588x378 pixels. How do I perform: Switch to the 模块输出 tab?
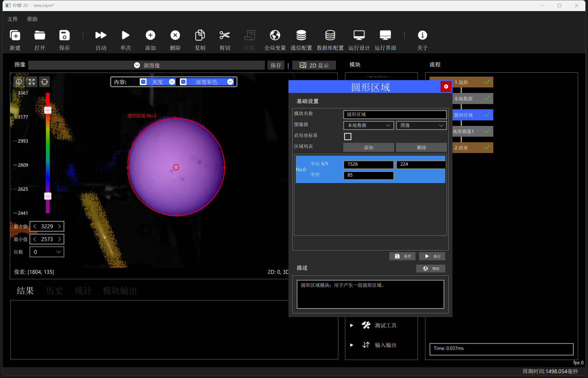(120, 290)
